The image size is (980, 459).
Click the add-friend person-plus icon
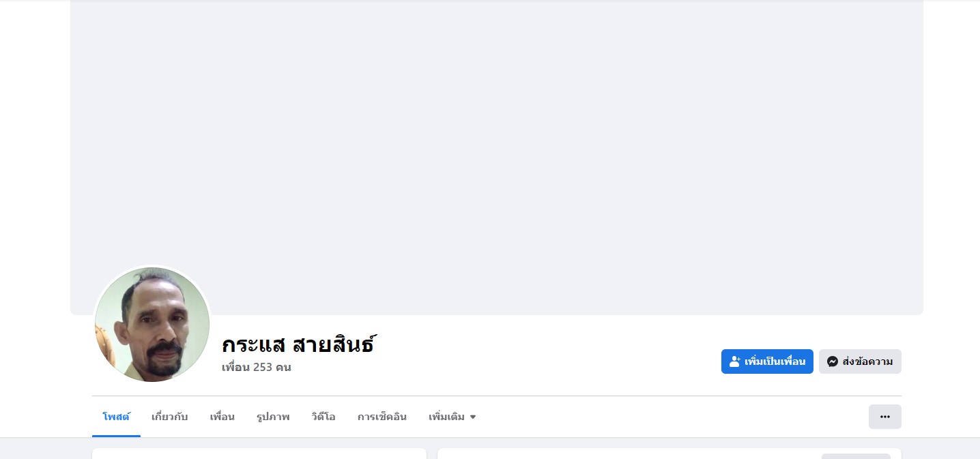point(735,361)
